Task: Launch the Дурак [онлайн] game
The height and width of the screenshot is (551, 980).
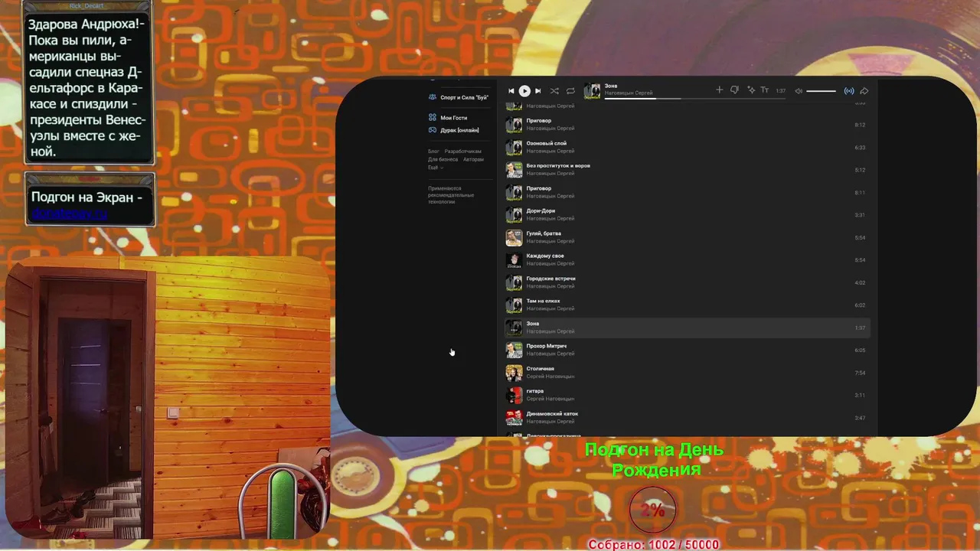Action: 459,130
